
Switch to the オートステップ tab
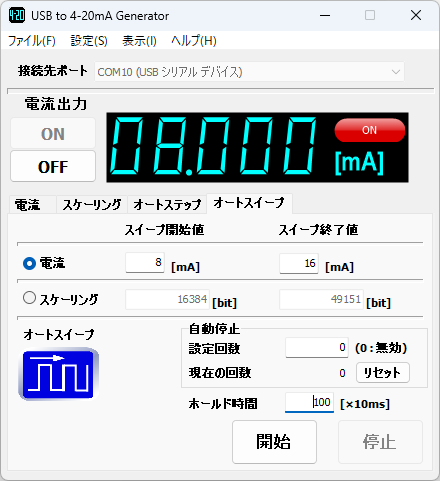click(167, 204)
